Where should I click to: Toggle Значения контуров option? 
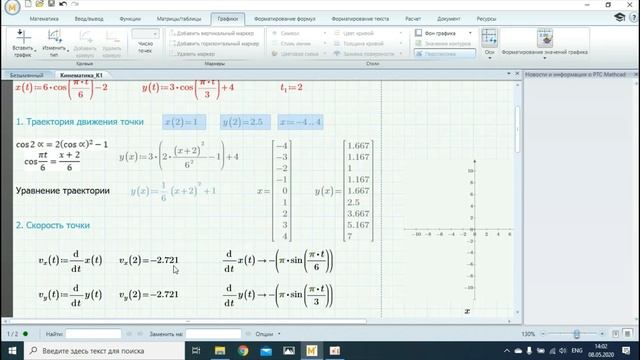(443, 43)
